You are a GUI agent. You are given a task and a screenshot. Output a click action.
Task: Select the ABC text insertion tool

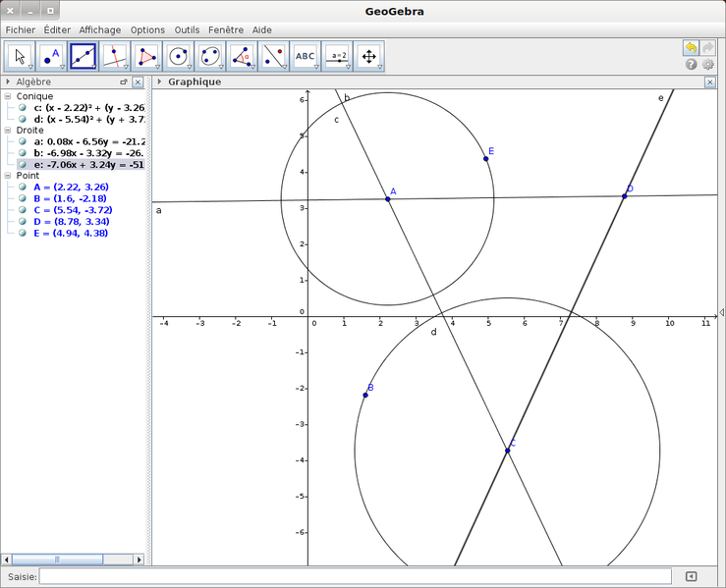tap(306, 57)
